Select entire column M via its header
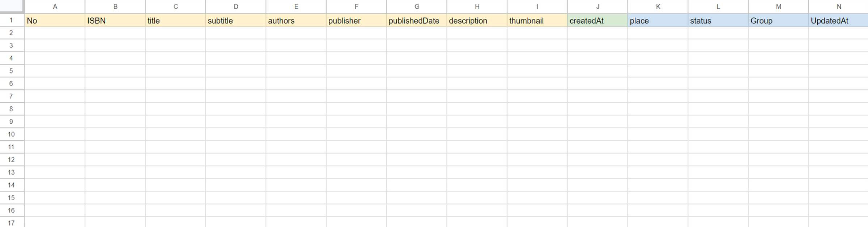This screenshot has height=227, width=868. click(778, 7)
